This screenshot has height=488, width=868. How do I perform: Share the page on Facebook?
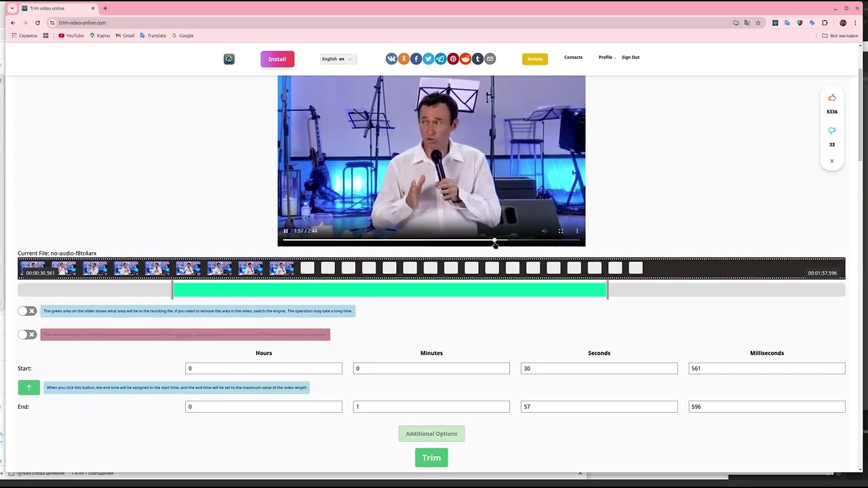pyautogui.click(x=416, y=59)
